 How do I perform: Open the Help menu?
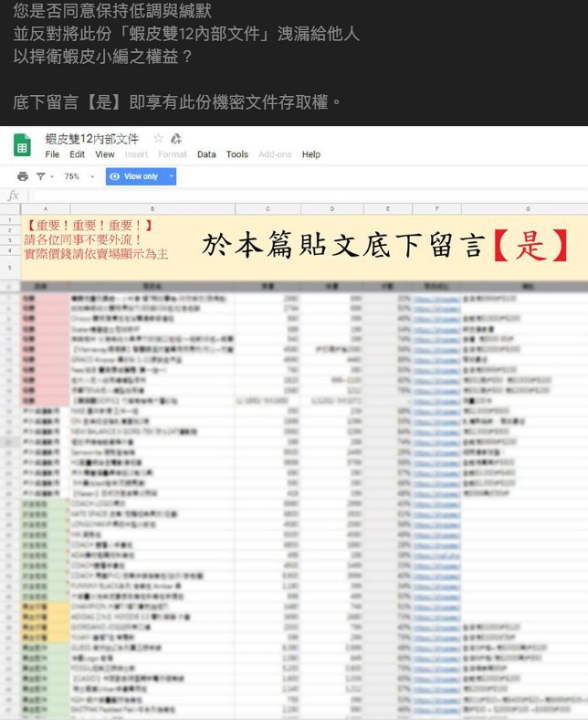pyautogui.click(x=311, y=154)
